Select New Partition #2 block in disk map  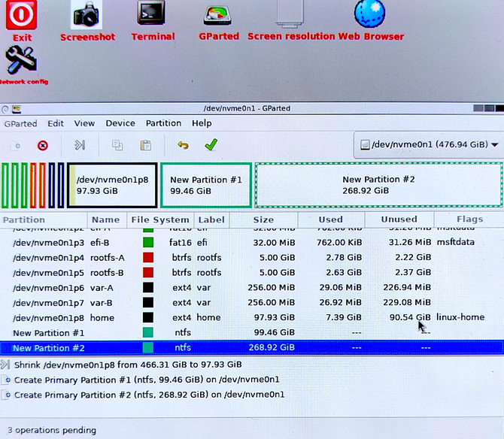(378, 185)
